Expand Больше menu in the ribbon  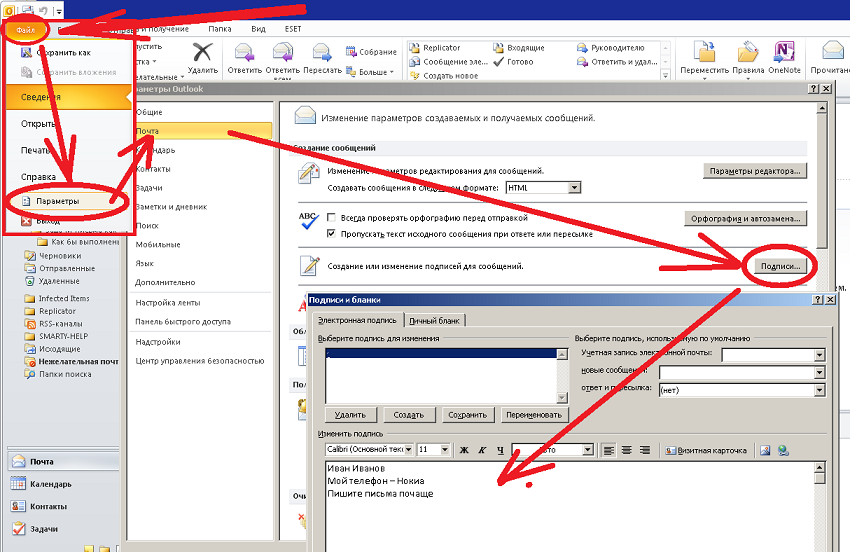pos(370,72)
